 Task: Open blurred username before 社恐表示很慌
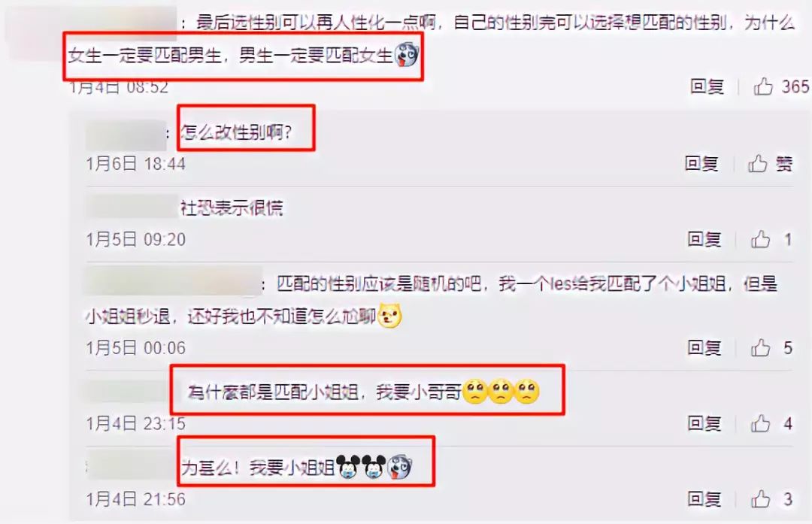click(x=132, y=207)
